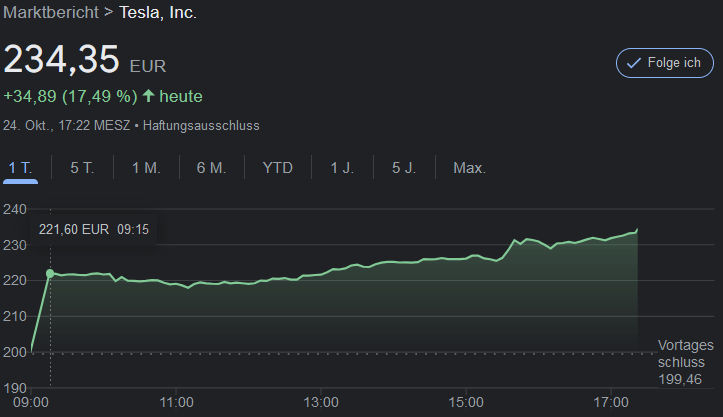This screenshot has width=723, height=417.
Task: Click the 15:00 x-axis label
Action: [x=466, y=402]
